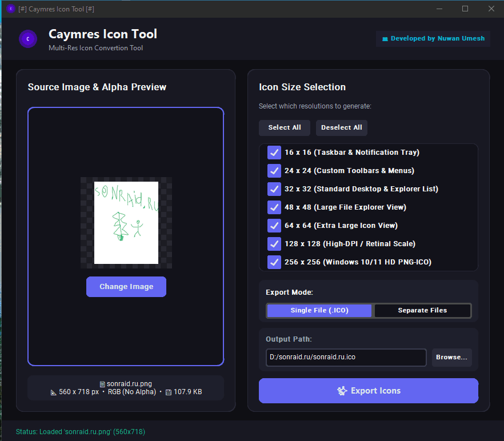Viewport: 504px width, 441px height.
Task: Disable the 64 x 64 Extra Large Icon checkbox
Action: click(274, 226)
